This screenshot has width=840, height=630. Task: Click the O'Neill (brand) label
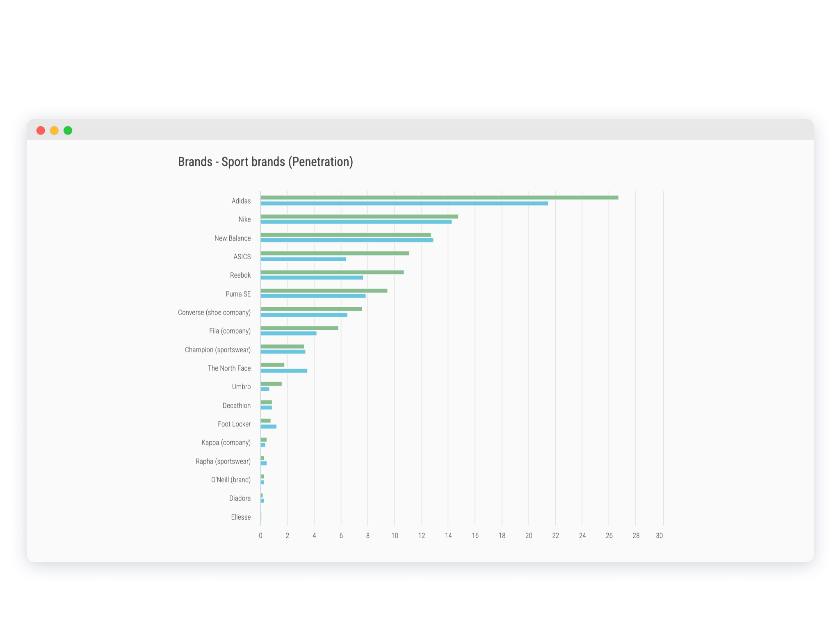tap(231, 480)
